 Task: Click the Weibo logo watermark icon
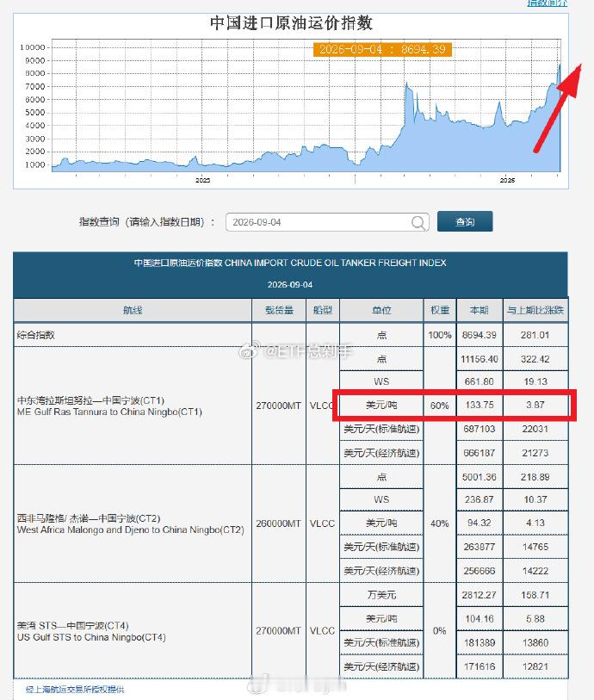248,351
